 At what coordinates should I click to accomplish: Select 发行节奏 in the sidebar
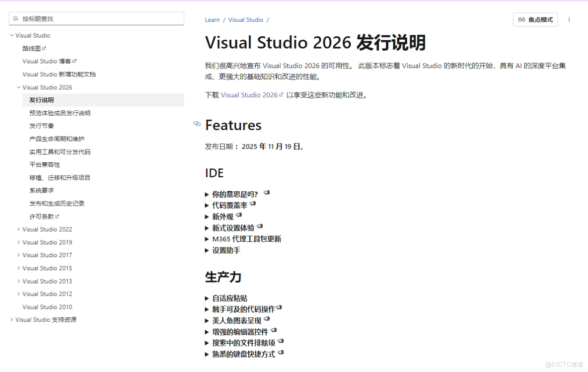pyautogui.click(x=41, y=126)
